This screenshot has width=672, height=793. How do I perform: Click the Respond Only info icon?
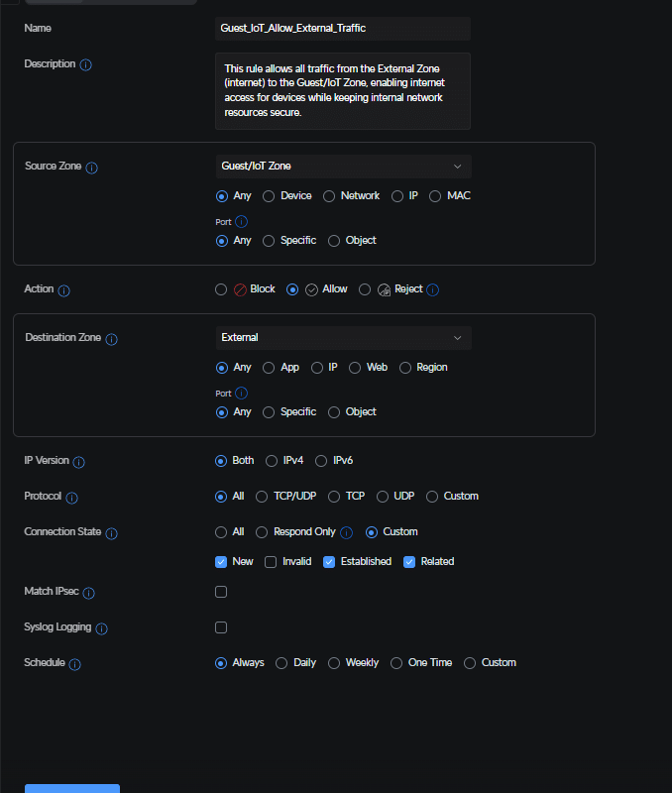click(346, 532)
